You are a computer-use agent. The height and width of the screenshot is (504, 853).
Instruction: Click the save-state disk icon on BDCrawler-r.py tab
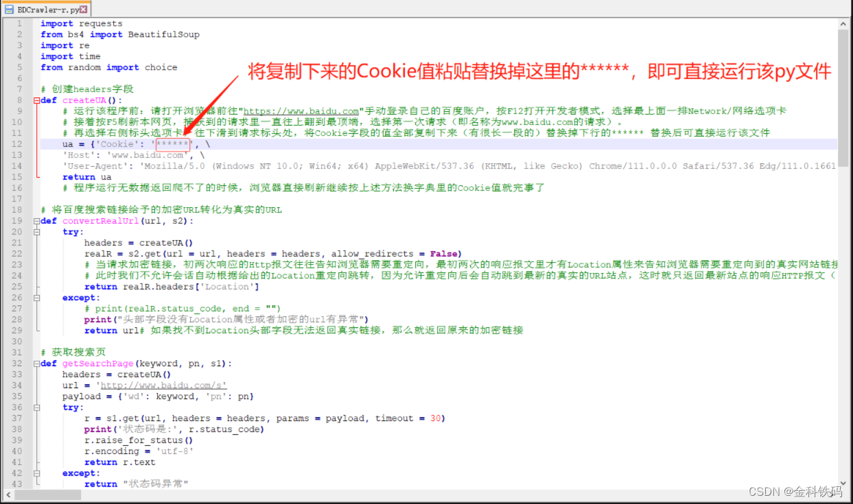coord(10,10)
